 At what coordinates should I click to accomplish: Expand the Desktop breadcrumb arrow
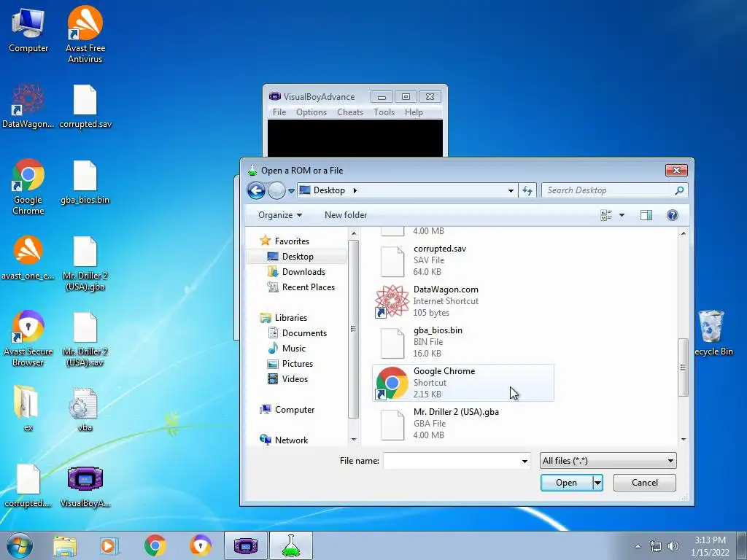[x=355, y=190]
